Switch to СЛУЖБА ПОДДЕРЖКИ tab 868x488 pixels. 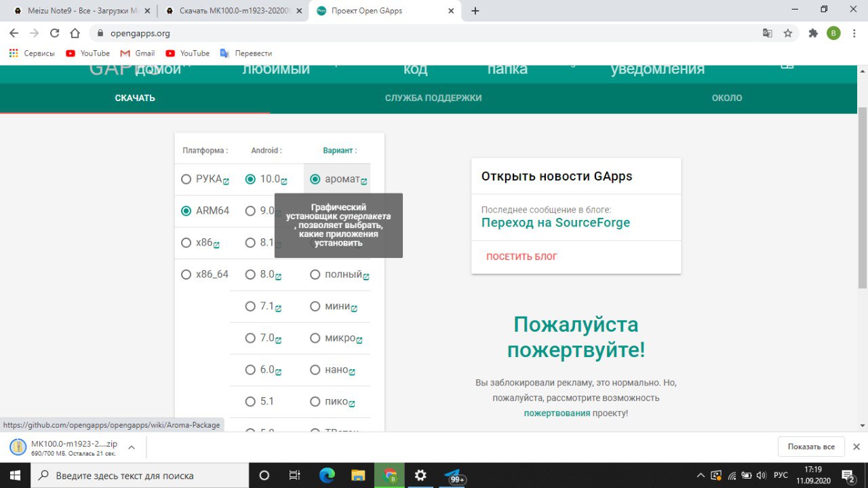click(x=433, y=98)
